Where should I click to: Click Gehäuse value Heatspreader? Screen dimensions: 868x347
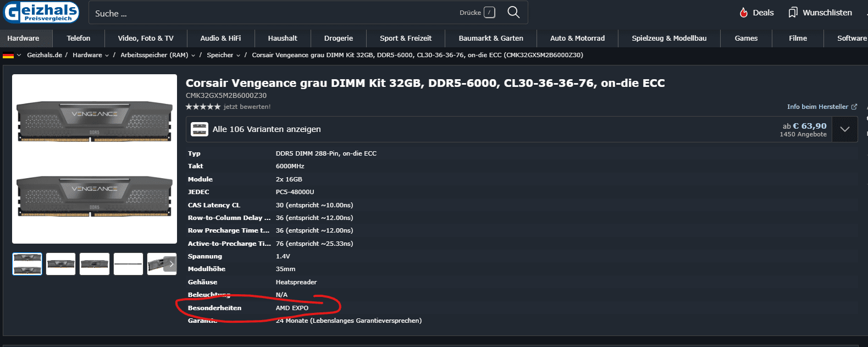tap(296, 282)
